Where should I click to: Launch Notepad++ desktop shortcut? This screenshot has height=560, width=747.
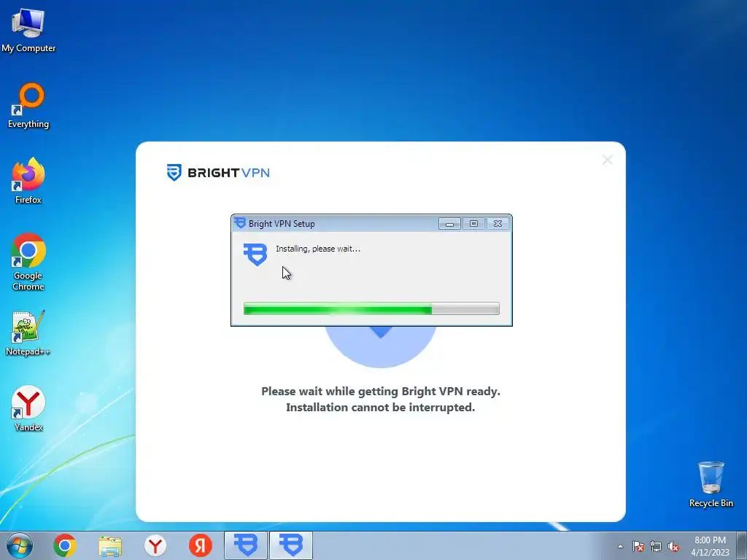[x=28, y=333]
